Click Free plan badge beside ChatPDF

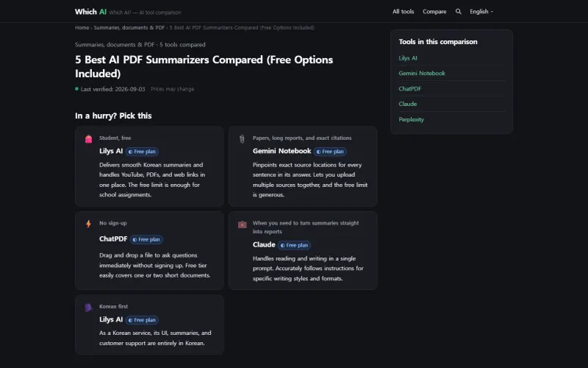[146, 240]
